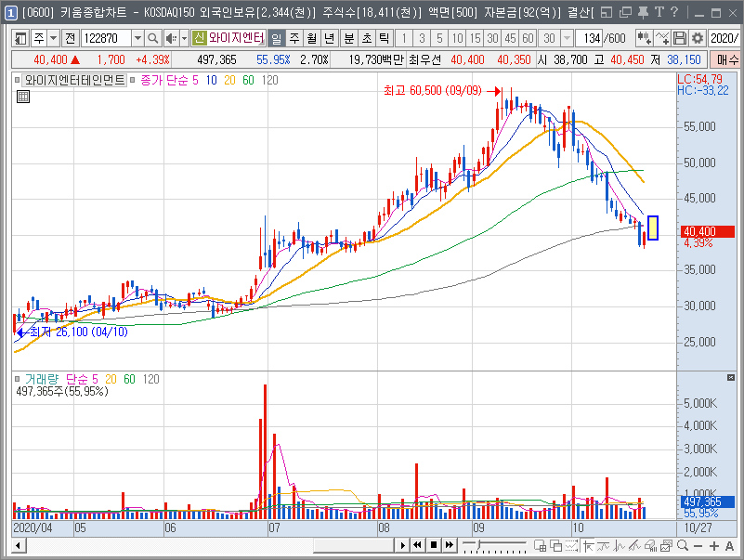Image resolution: width=744 pixels, height=560 pixels.
Task: Toggle the small square beside 와이지엔터테인먼트 label
Action: pyautogui.click(x=17, y=80)
